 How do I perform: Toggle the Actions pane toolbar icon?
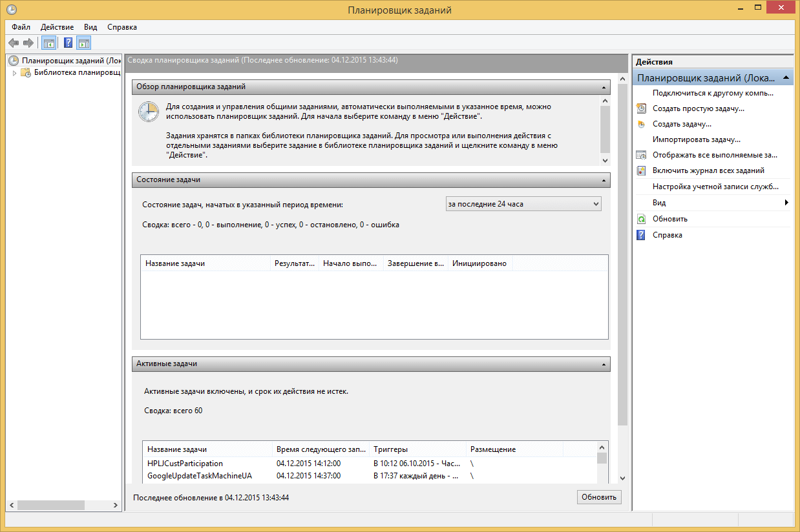(x=84, y=43)
